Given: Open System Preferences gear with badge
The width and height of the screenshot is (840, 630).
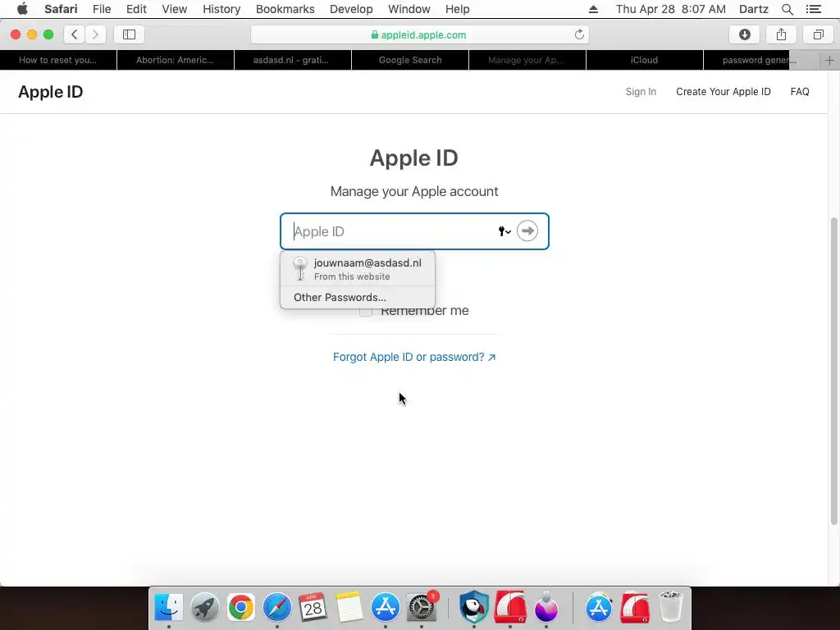Looking at the screenshot, I should 422,608.
